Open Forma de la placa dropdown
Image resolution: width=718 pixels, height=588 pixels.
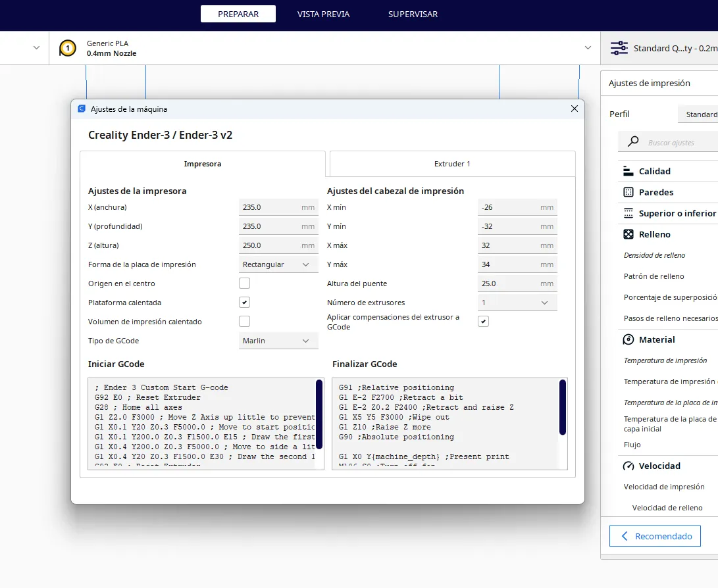pyautogui.click(x=278, y=264)
